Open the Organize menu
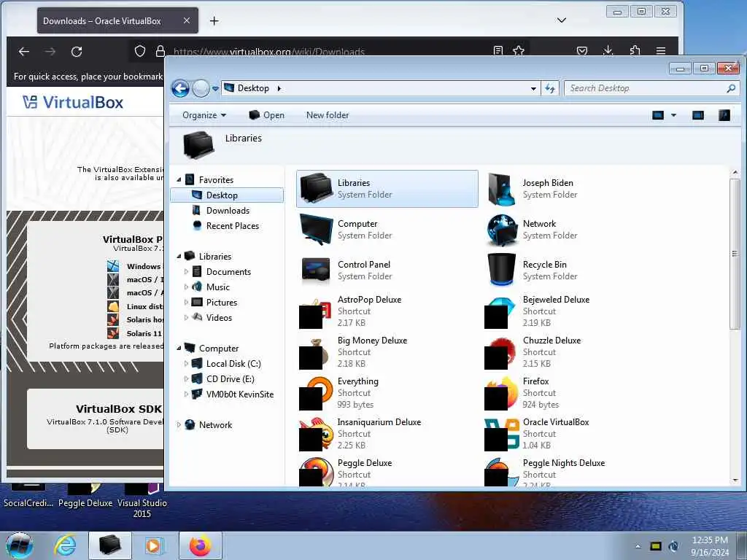 point(204,115)
